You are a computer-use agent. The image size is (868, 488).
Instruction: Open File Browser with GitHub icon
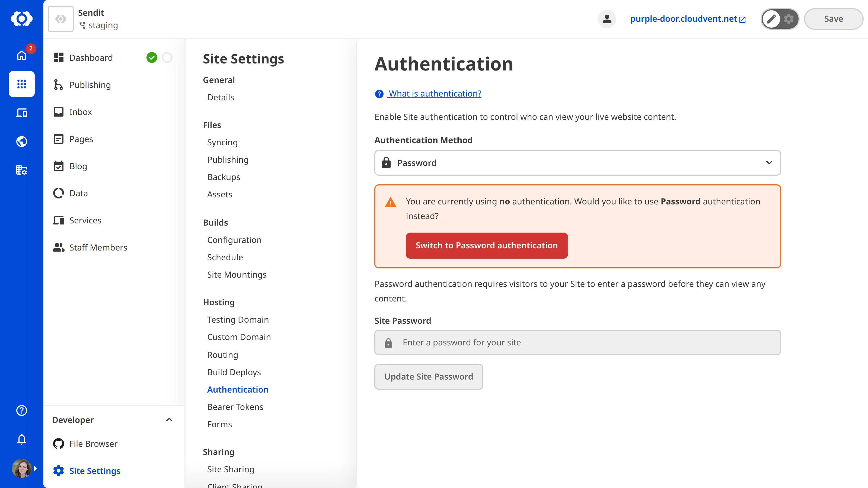pyautogui.click(x=93, y=444)
